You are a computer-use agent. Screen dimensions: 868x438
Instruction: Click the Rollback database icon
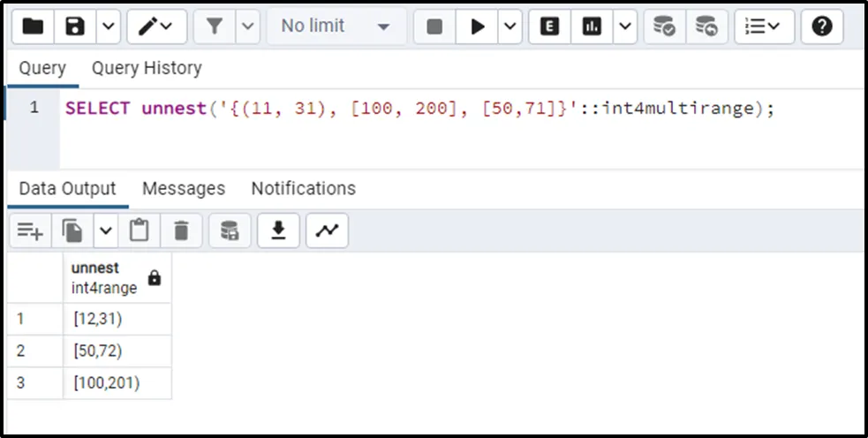click(x=706, y=27)
